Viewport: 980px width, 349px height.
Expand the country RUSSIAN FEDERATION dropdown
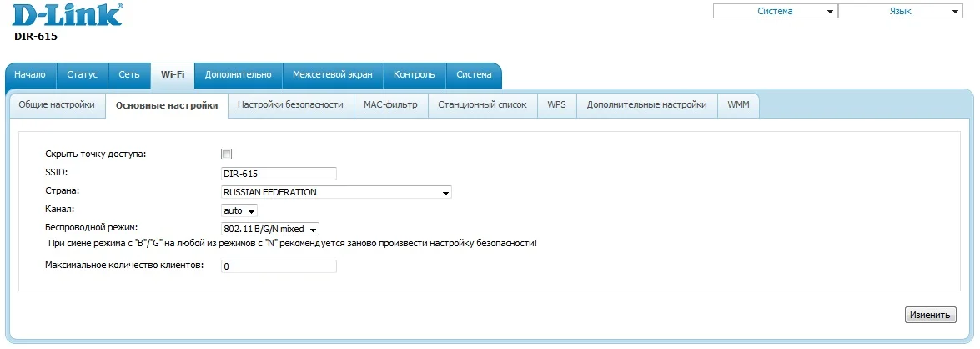click(x=335, y=192)
